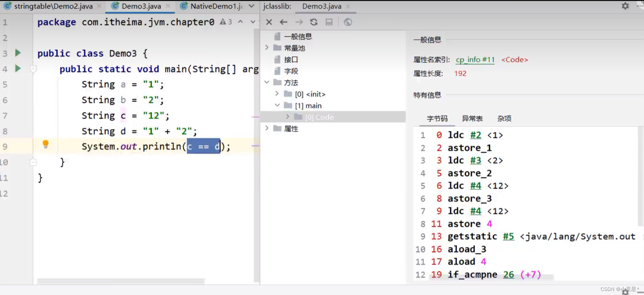The width and height of the screenshot is (644, 295).
Task: Run main method from gutter arrow
Action: pos(18,68)
